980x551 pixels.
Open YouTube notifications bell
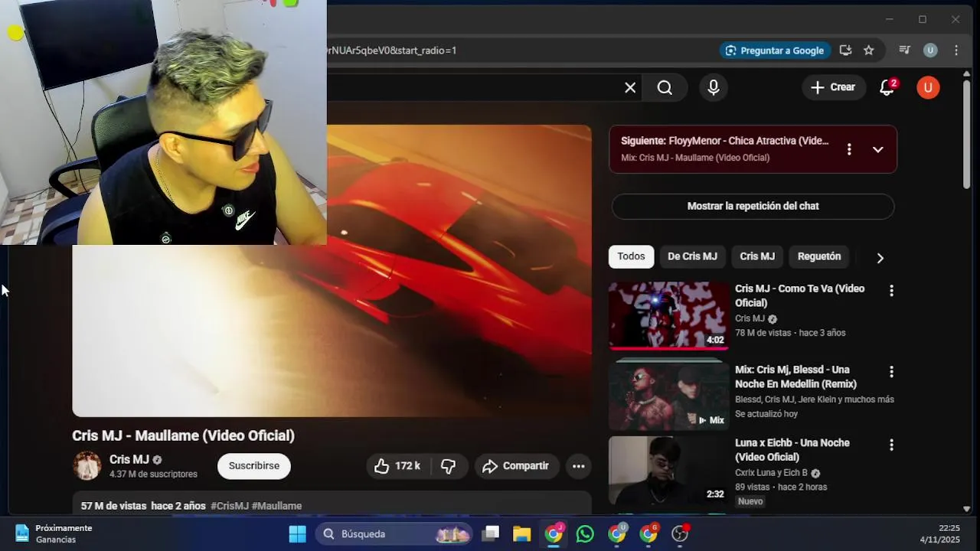pyautogui.click(x=887, y=87)
